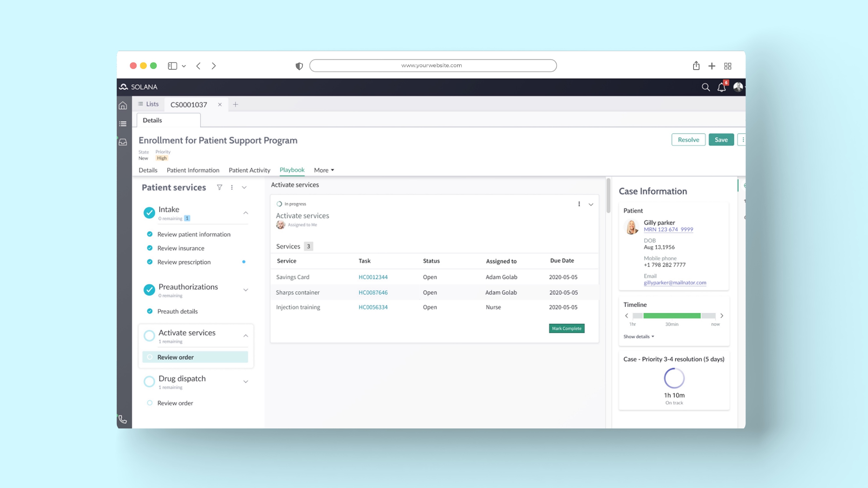This screenshot has width=868, height=488.
Task: Switch to the Patient Information tab
Action: (x=193, y=170)
